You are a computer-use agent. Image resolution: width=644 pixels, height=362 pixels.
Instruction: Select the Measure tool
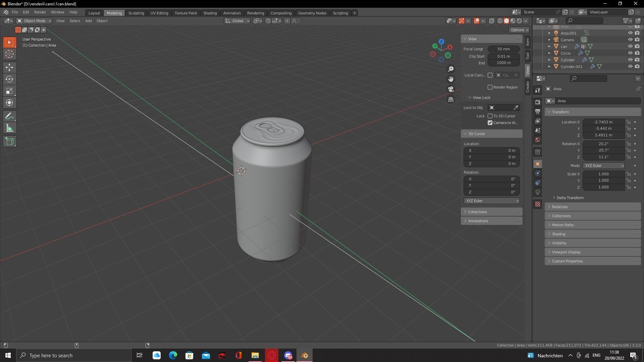click(x=9, y=128)
